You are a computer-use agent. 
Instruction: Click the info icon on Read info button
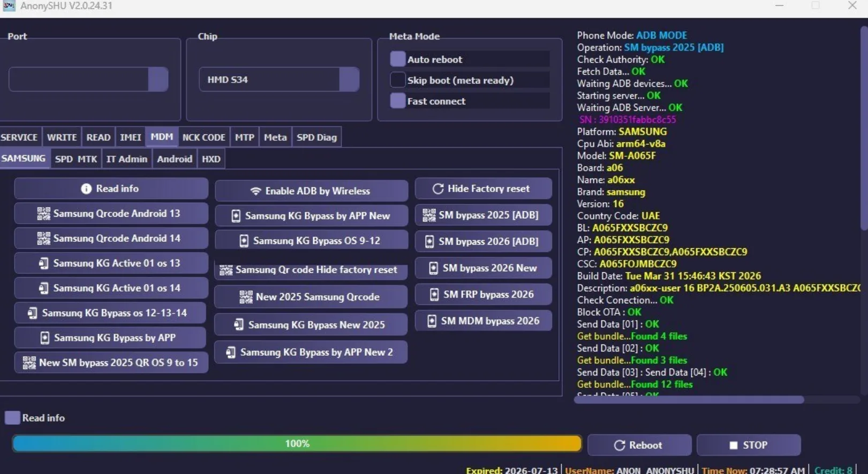pyautogui.click(x=86, y=189)
